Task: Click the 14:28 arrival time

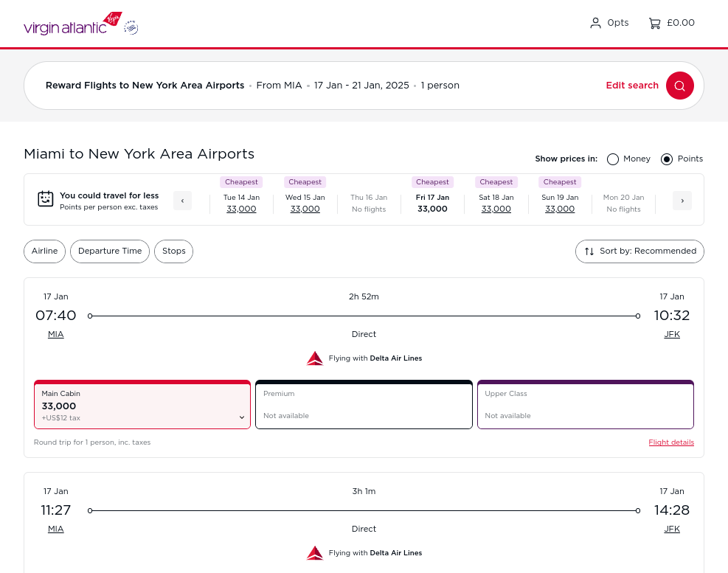Action: tap(671, 510)
